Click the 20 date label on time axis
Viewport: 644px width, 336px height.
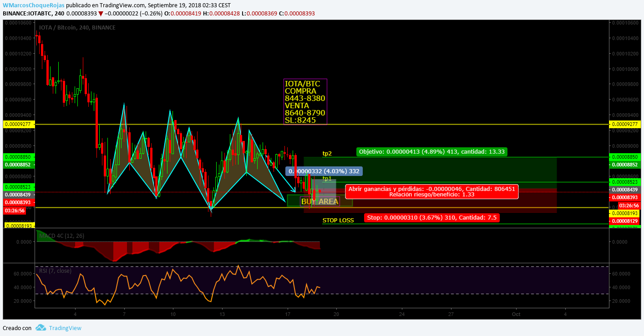pyautogui.click(x=336, y=314)
